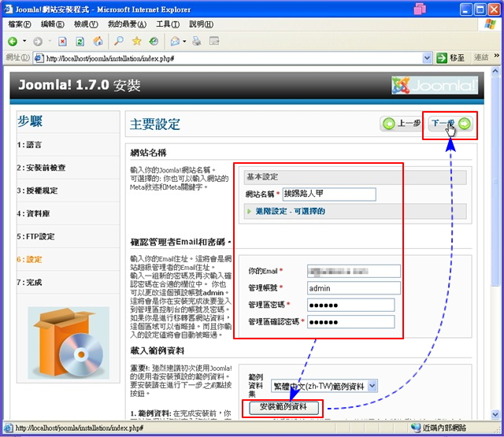
Task: Open the 說明(H) menu
Action: [202, 24]
